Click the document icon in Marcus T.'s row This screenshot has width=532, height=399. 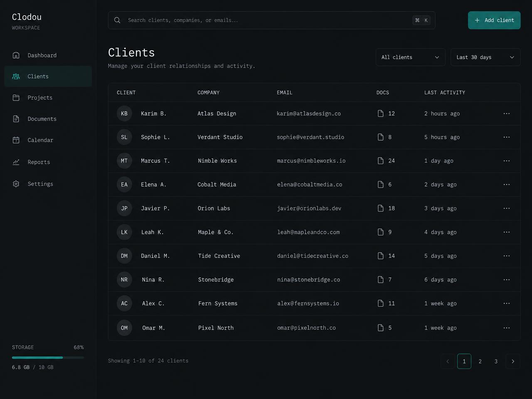coord(380,161)
